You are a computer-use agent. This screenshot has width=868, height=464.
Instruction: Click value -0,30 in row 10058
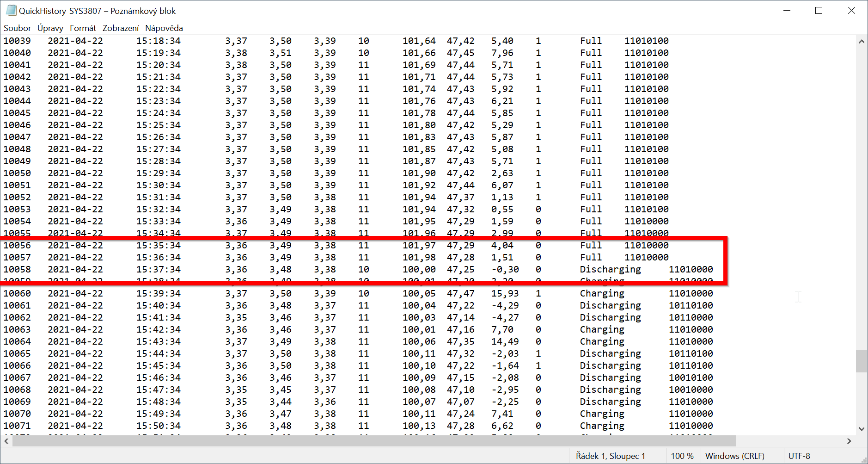pos(505,269)
